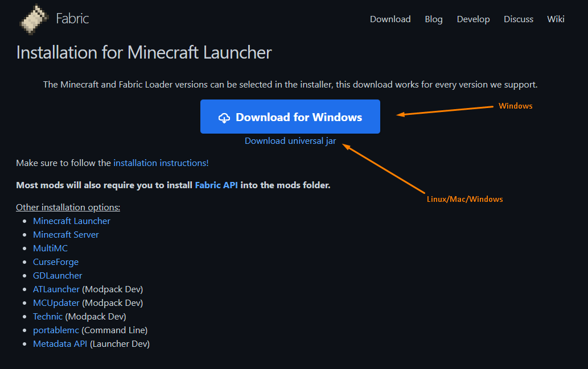The height and width of the screenshot is (369, 588).
Task: Follow the Fabric API link
Action: 216,185
